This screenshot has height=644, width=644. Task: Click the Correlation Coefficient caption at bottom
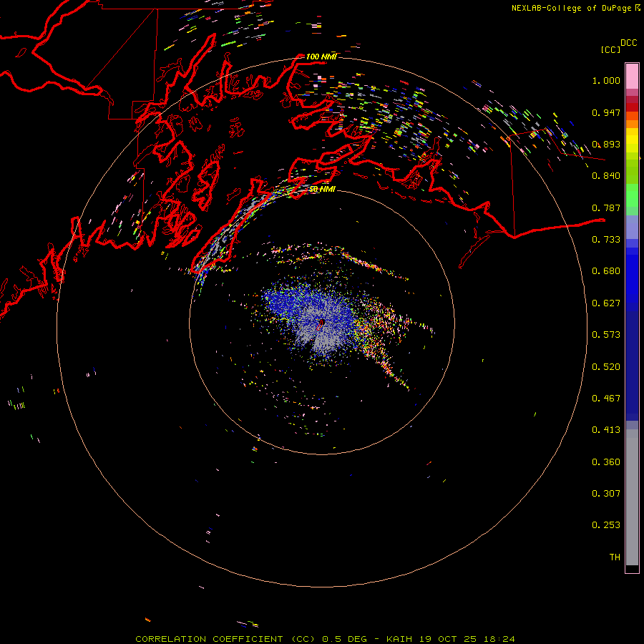tap(325, 639)
